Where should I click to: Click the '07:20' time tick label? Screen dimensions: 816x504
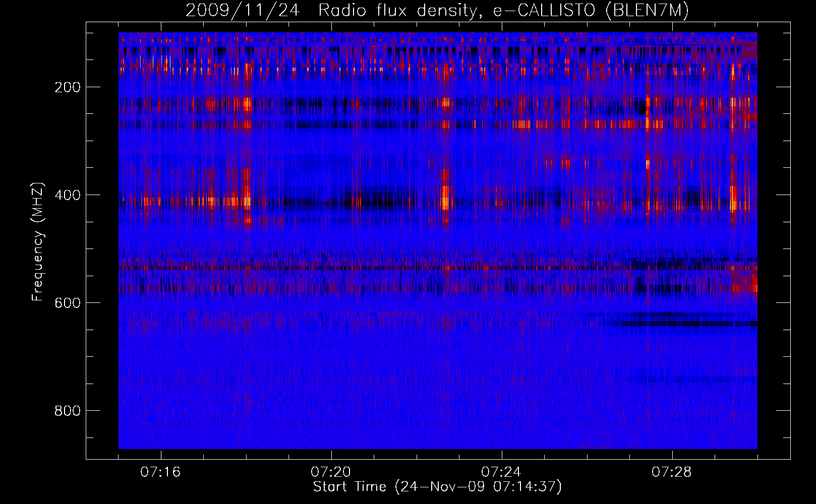[331, 472]
